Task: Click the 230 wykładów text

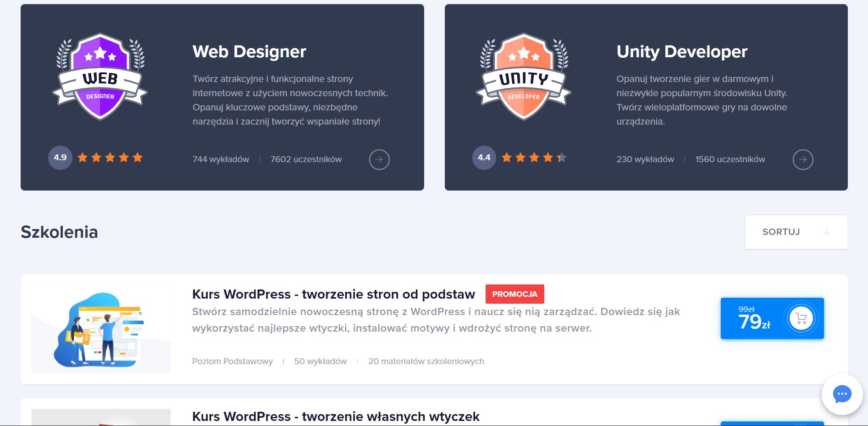Action: (645, 159)
